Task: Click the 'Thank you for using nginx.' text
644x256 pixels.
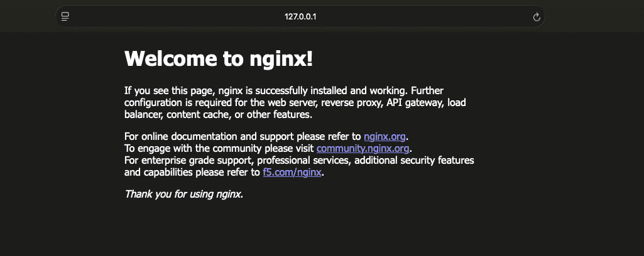Action: tap(184, 194)
